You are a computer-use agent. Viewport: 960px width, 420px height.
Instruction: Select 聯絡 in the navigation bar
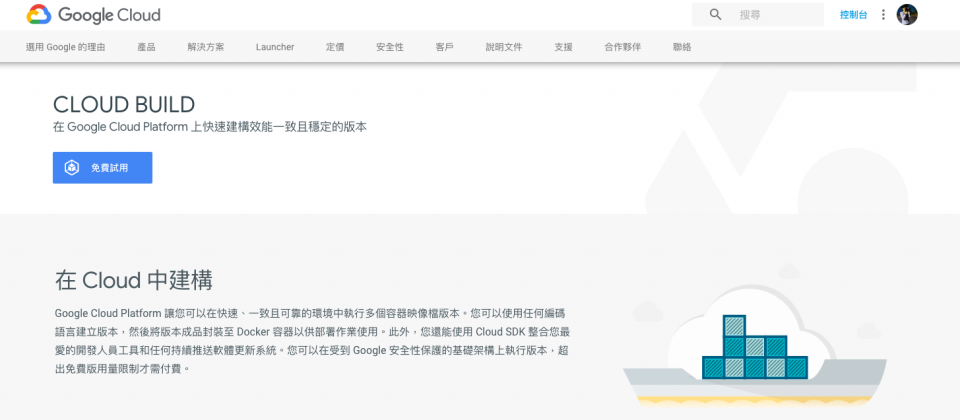pyautogui.click(x=682, y=47)
